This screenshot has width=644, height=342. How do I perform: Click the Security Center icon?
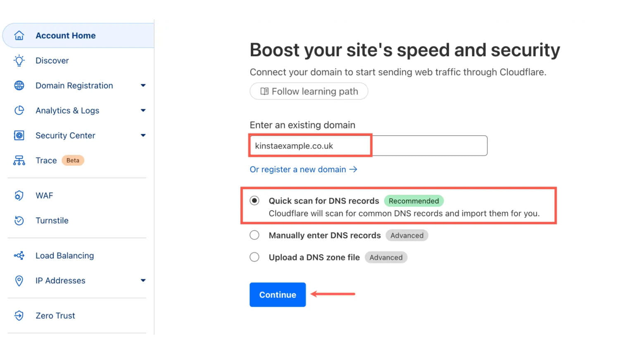pyautogui.click(x=19, y=135)
